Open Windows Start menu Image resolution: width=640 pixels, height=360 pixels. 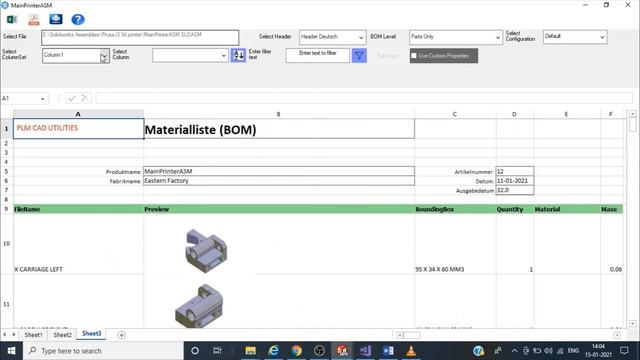[11, 351]
